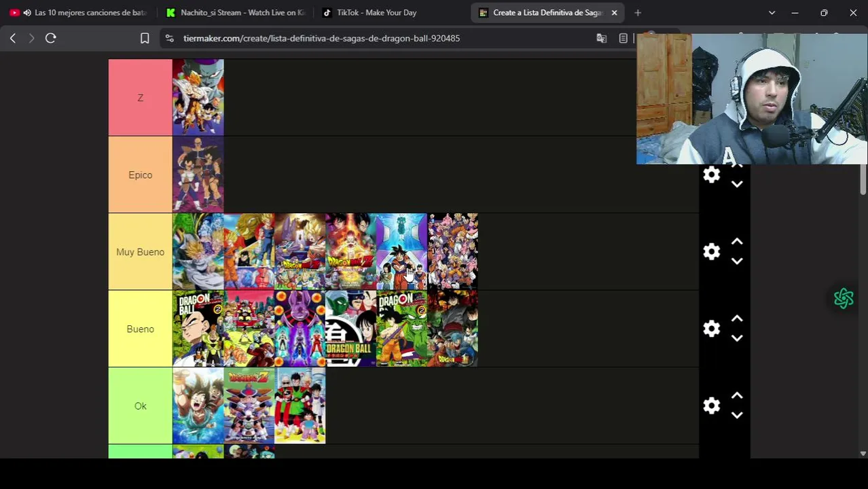The height and width of the screenshot is (489, 868).
Task: Open settings gear for Muy Bueno tier
Action: coord(711,252)
